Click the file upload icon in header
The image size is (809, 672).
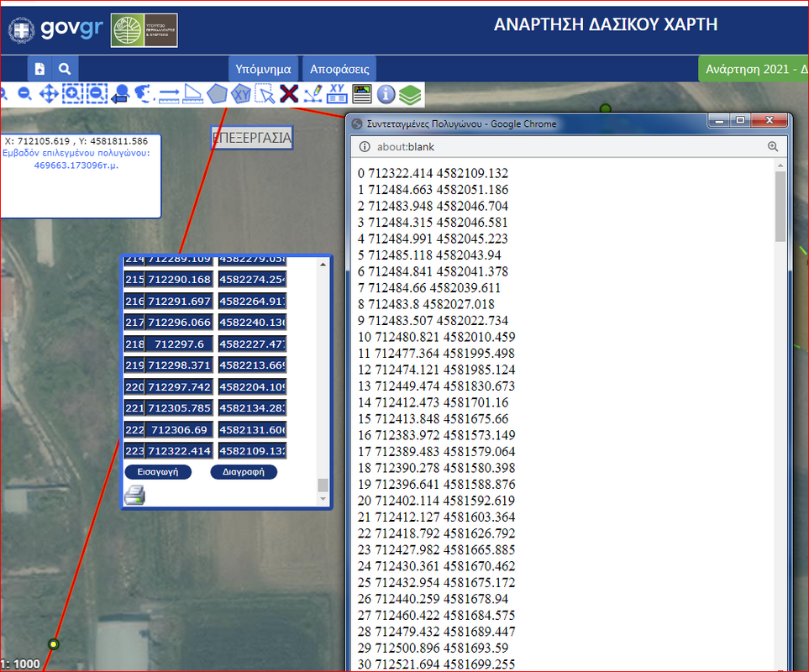pyautogui.click(x=39, y=69)
